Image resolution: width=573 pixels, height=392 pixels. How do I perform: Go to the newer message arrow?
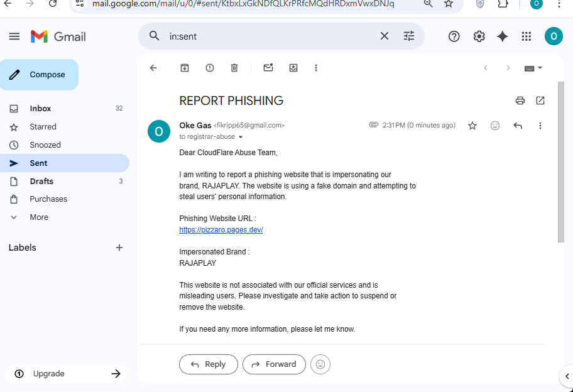[486, 68]
